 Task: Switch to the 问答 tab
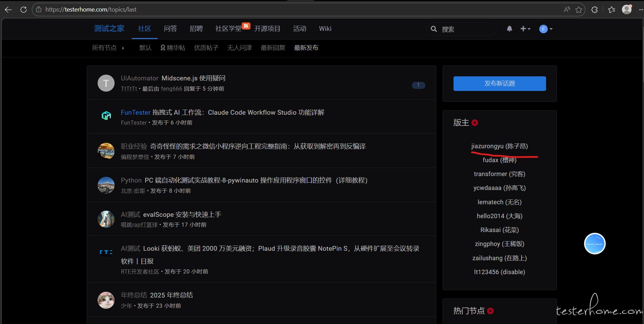point(170,29)
